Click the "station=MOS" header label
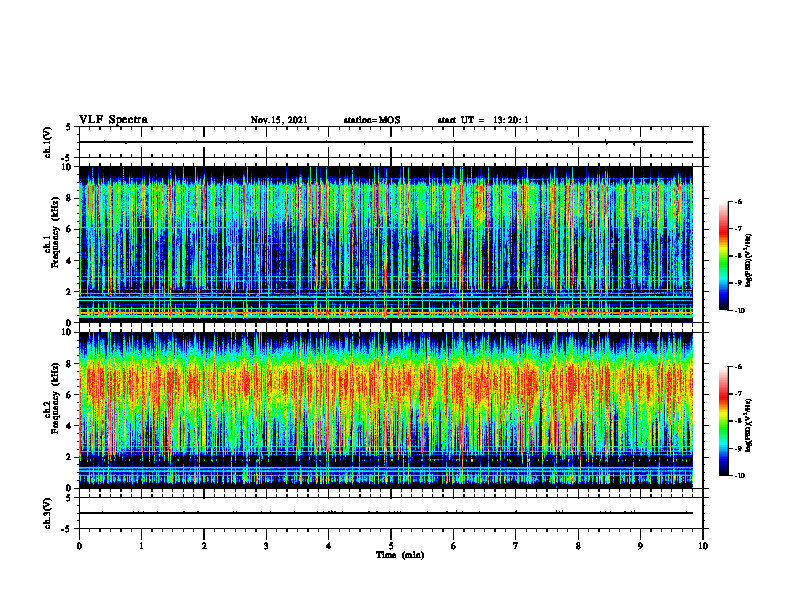Viewport: 792px width, 612px height. pos(372,120)
